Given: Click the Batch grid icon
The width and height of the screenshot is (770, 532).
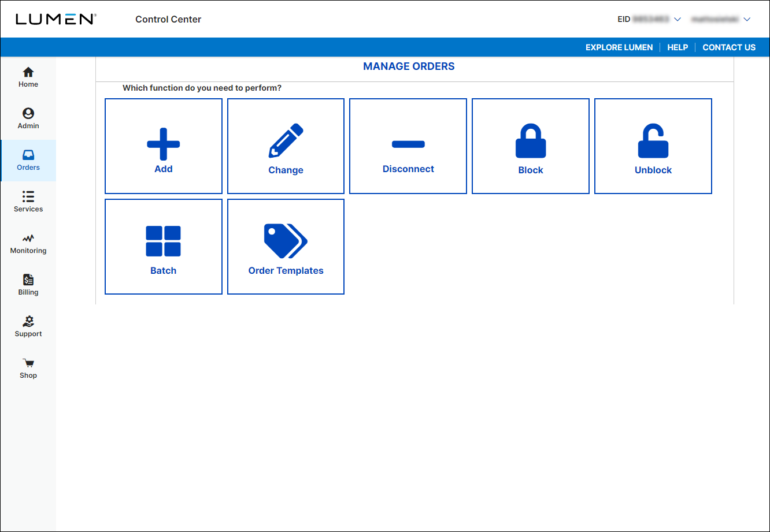Looking at the screenshot, I should point(164,241).
